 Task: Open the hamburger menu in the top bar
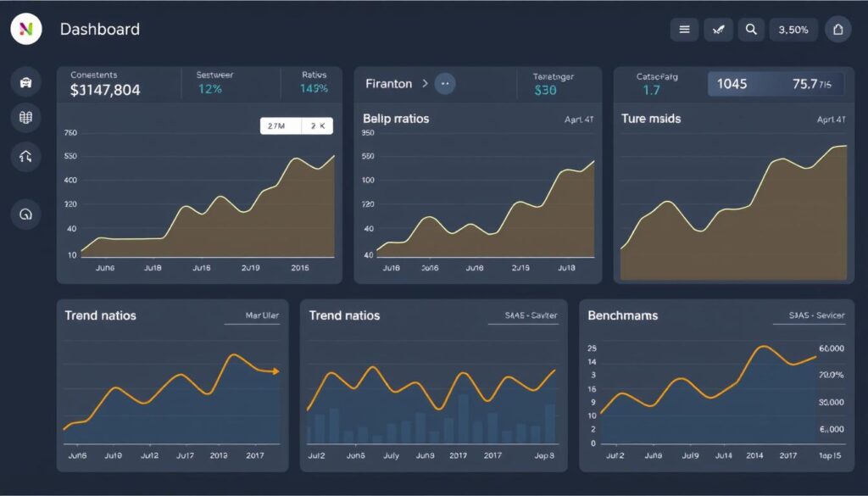(684, 29)
